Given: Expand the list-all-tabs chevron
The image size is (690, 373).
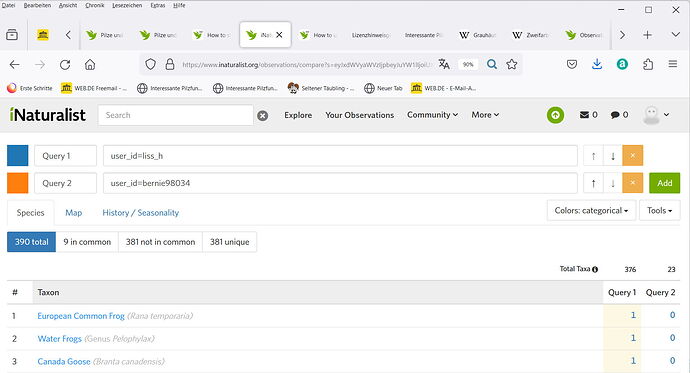Looking at the screenshot, I should coord(675,35).
